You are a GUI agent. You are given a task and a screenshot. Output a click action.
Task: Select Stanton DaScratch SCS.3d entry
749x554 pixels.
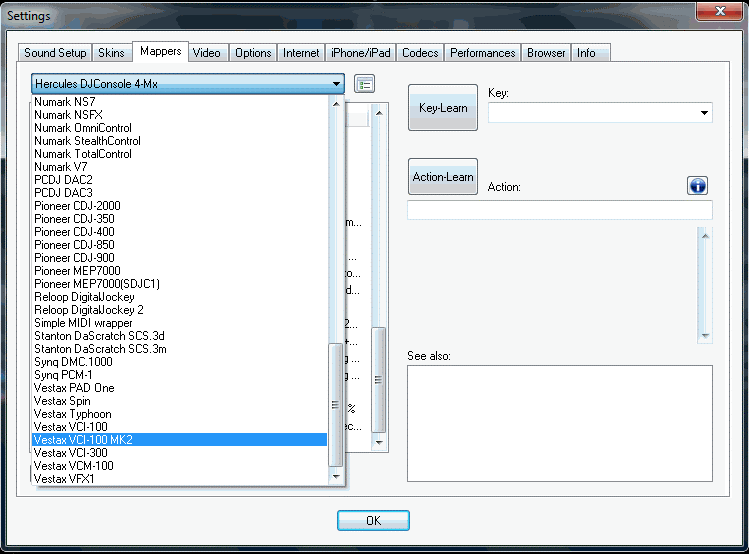click(x=99, y=336)
